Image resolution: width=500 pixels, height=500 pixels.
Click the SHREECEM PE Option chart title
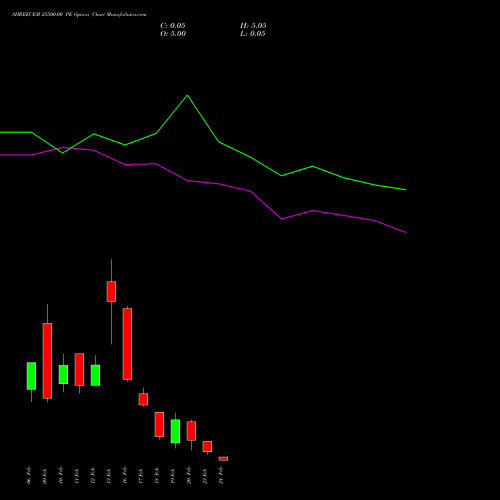(x=79, y=14)
